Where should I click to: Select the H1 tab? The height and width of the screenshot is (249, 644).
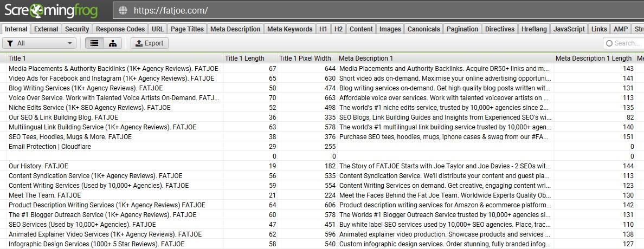[323, 29]
